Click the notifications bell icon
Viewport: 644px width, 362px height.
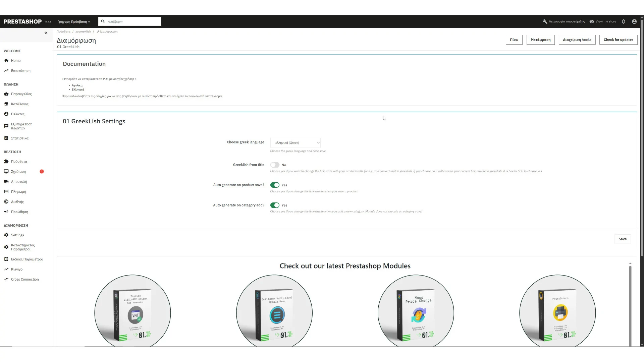click(624, 21)
